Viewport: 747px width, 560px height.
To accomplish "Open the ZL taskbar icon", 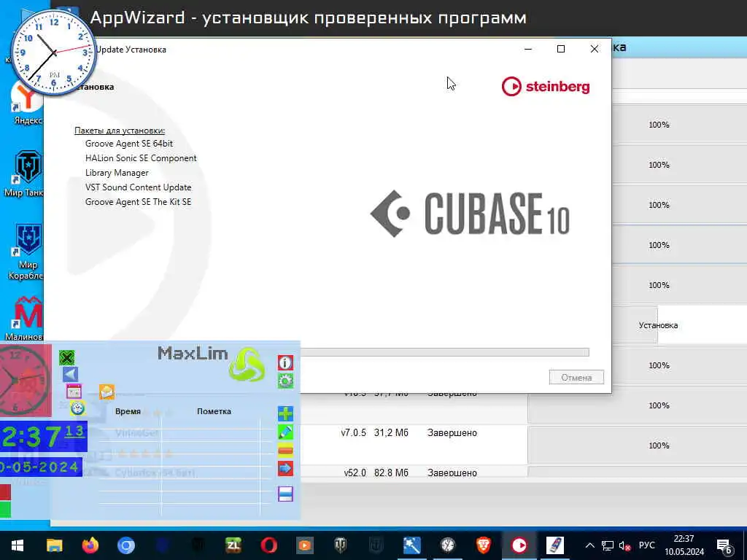I will click(x=233, y=545).
